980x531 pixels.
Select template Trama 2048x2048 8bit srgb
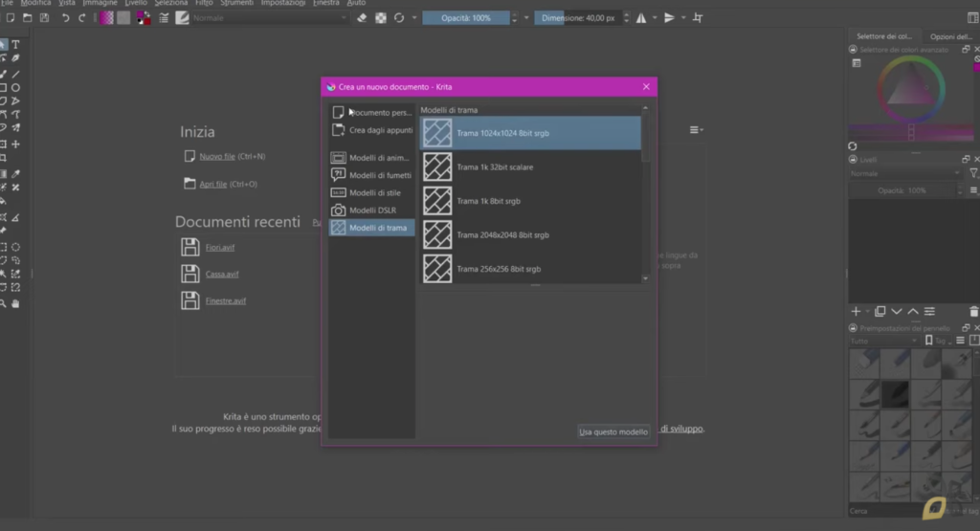point(530,235)
